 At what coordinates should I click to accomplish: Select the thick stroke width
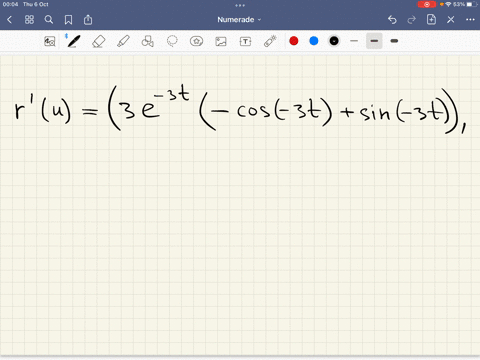pos(394,41)
